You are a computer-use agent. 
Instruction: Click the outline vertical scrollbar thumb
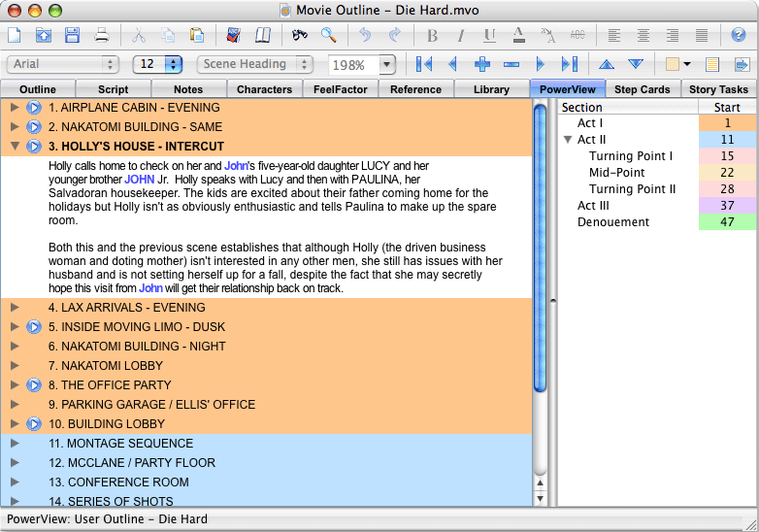click(540, 248)
